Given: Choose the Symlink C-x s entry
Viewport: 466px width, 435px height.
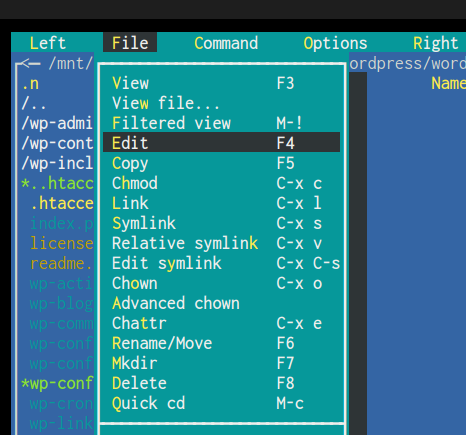Looking at the screenshot, I should coord(222,223).
